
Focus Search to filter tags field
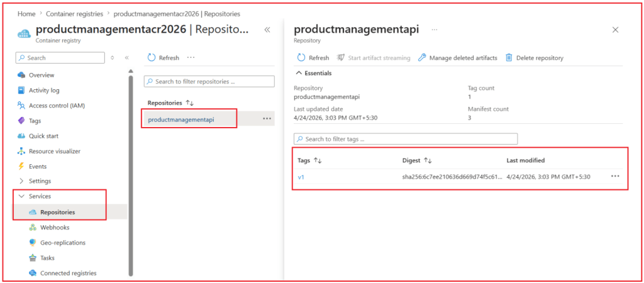point(406,139)
